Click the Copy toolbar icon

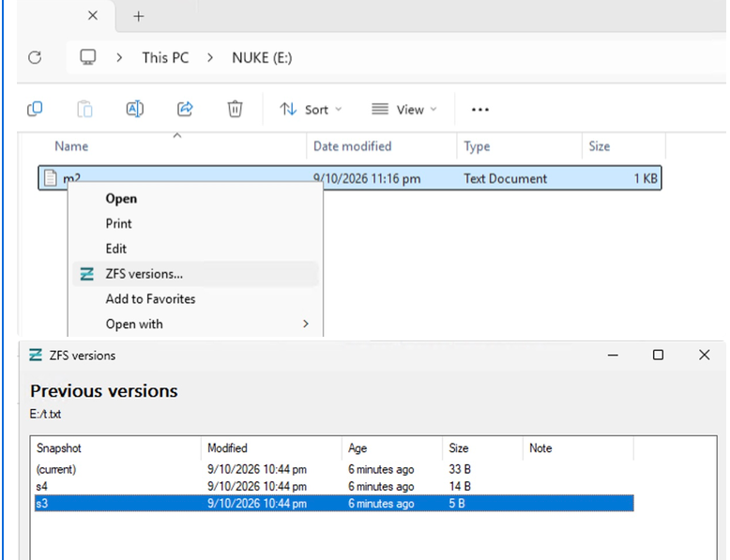[35, 109]
